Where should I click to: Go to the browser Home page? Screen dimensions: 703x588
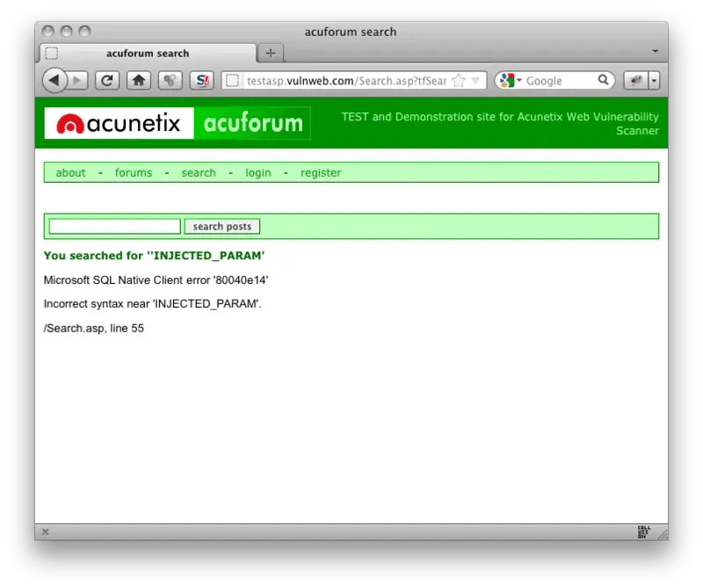[138, 81]
